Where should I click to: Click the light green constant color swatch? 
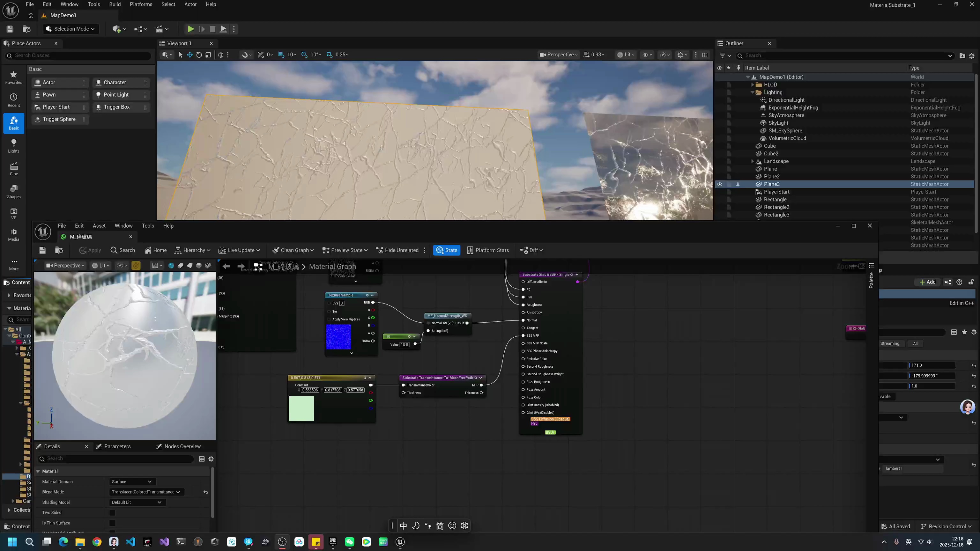(301, 408)
